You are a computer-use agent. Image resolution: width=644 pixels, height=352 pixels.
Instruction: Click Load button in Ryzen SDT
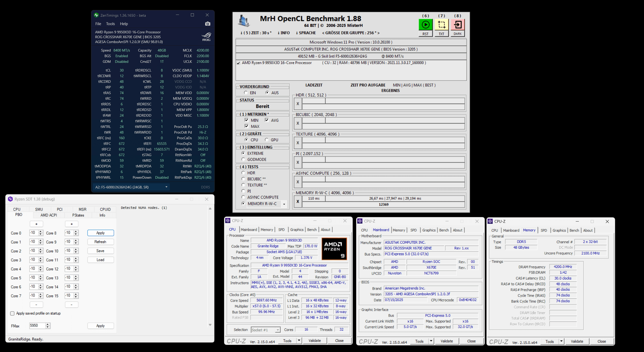[100, 260]
